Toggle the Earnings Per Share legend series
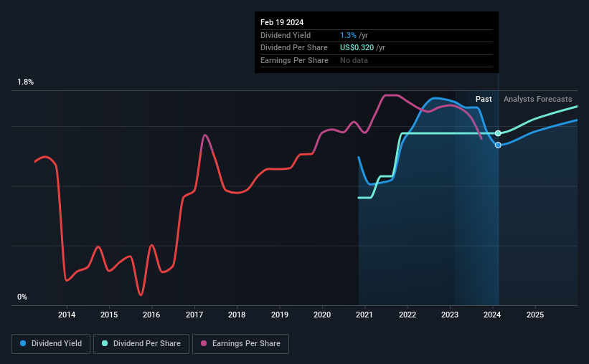 [240, 344]
